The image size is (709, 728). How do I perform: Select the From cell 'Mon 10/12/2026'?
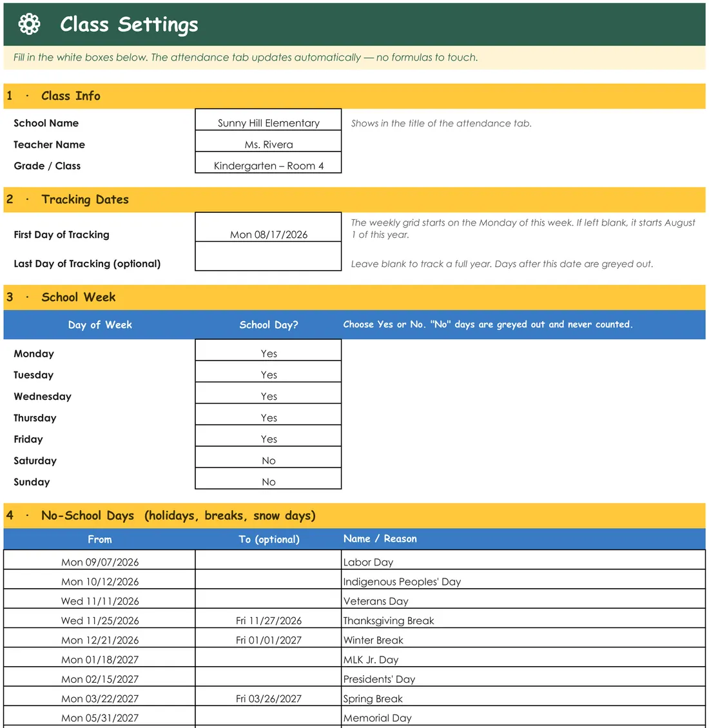tap(99, 580)
